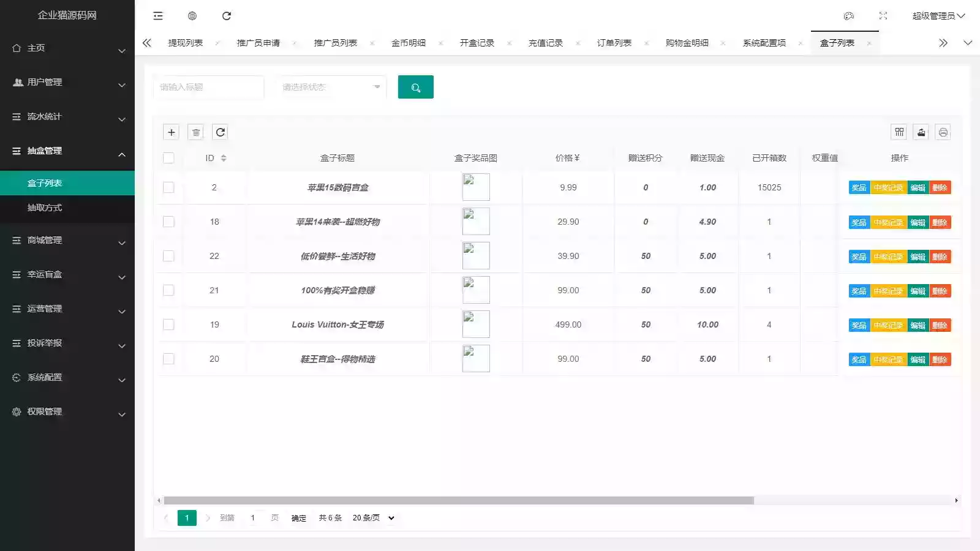
Task: Click the green search button
Action: [x=416, y=87]
